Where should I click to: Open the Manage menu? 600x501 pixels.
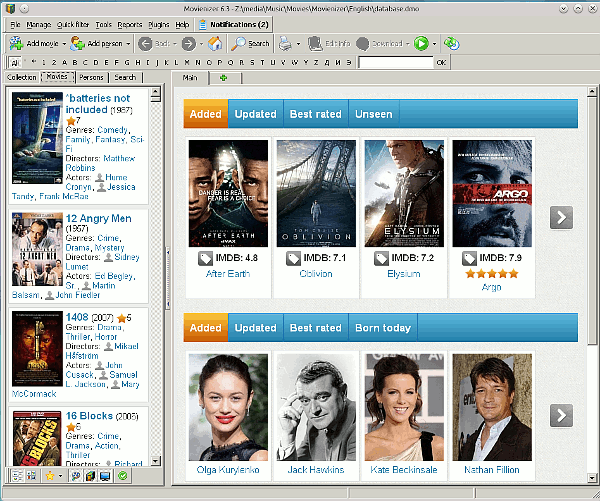coord(39,25)
